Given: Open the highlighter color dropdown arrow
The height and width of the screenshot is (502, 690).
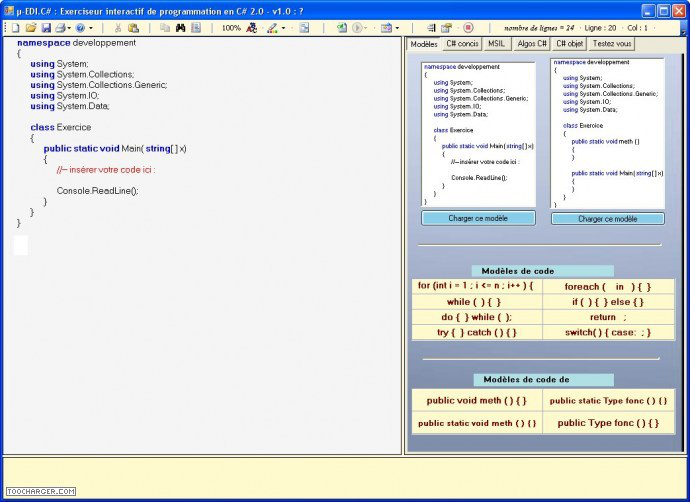Looking at the screenshot, I should 284,28.
